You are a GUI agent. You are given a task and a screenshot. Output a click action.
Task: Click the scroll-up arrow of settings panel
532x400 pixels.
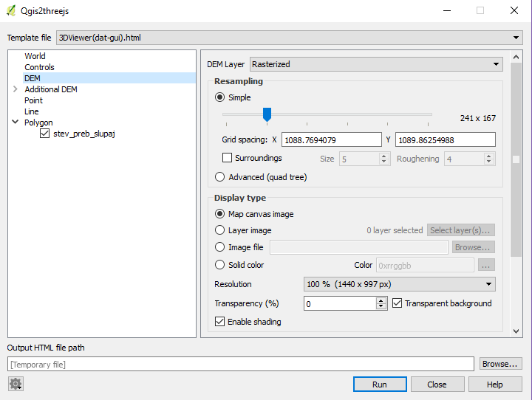516,57
